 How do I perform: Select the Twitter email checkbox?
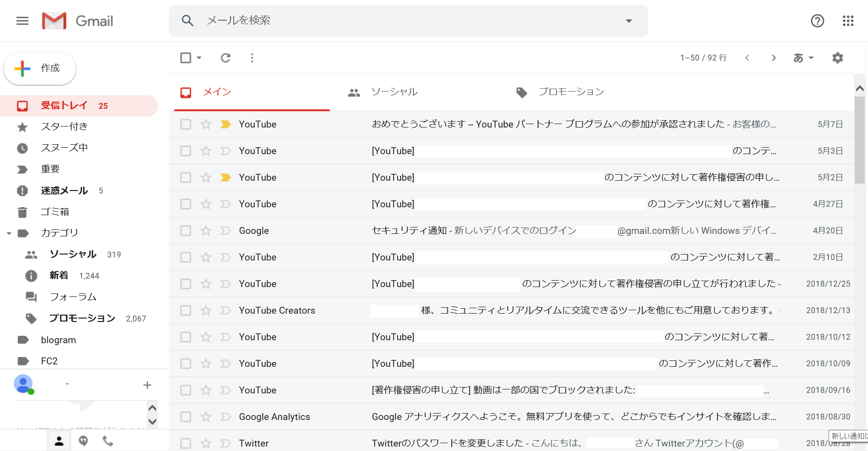pos(186,443)
